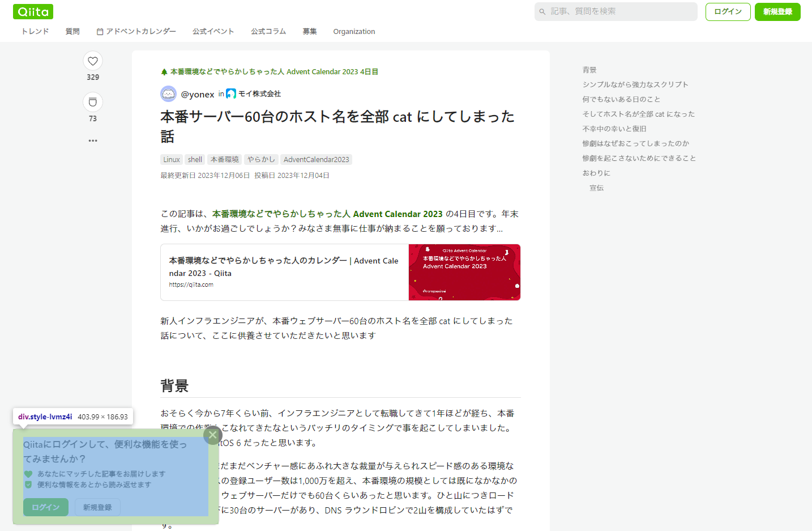Switch to the 質問 tab
This screenshot has height=531, width=812.
[x=72, y=31]
